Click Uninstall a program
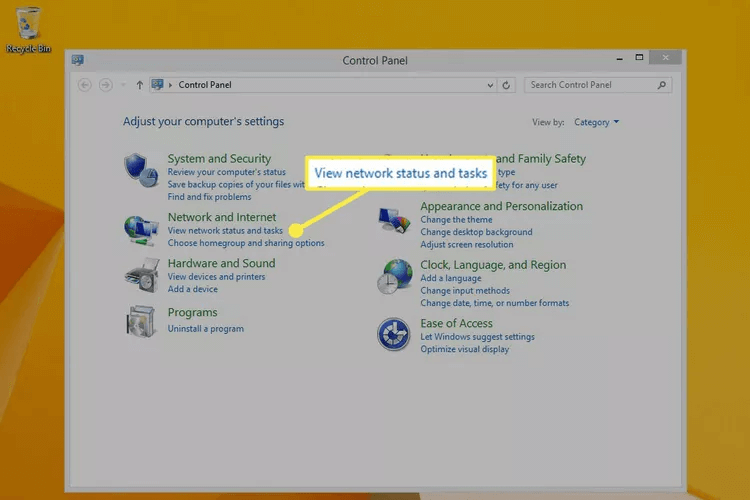This screenshot has width=750, height=500. (206, 329)
